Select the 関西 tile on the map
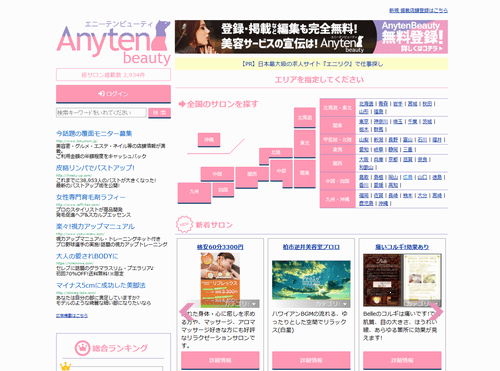Image resolution: width=500 pixels, height=371 pixels. 252,177
